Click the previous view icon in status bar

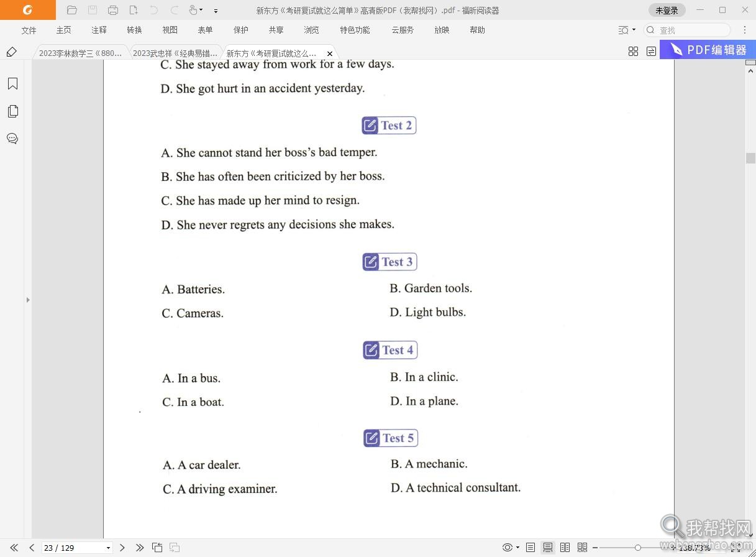(158, 548)
